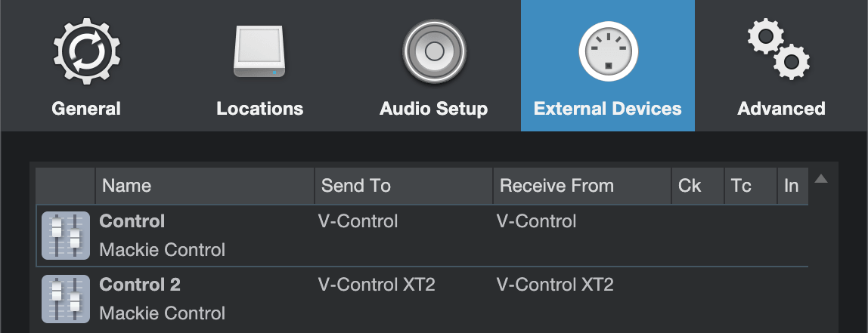Click the General gear icon
Image resolution: width=868 pixels, height=333 pixels.
[85, 51]
